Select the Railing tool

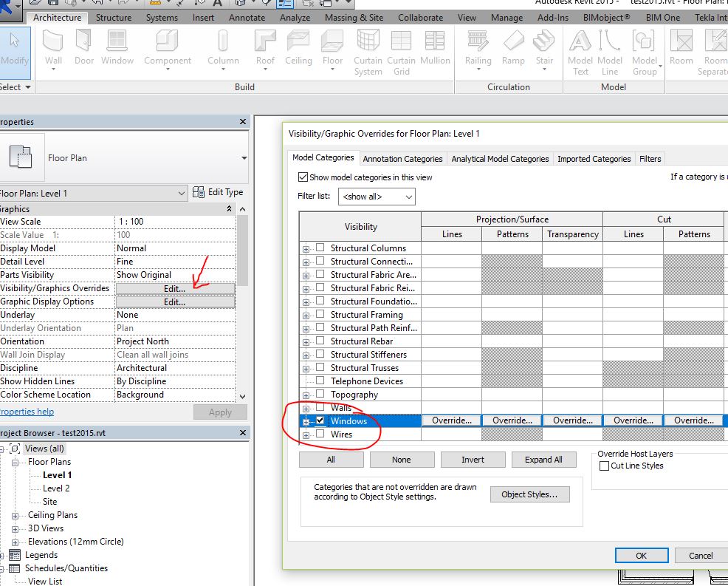point(478,48)
